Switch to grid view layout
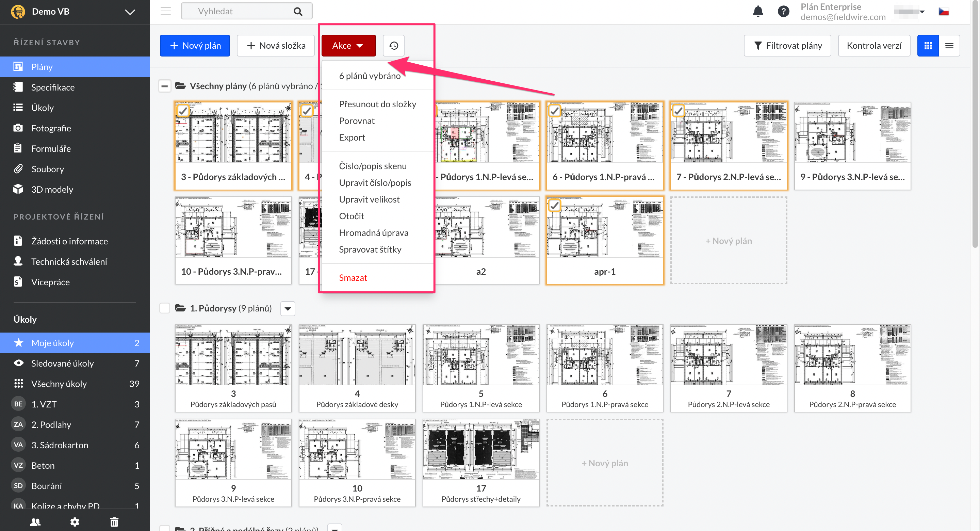 click(x=928, y=46)
